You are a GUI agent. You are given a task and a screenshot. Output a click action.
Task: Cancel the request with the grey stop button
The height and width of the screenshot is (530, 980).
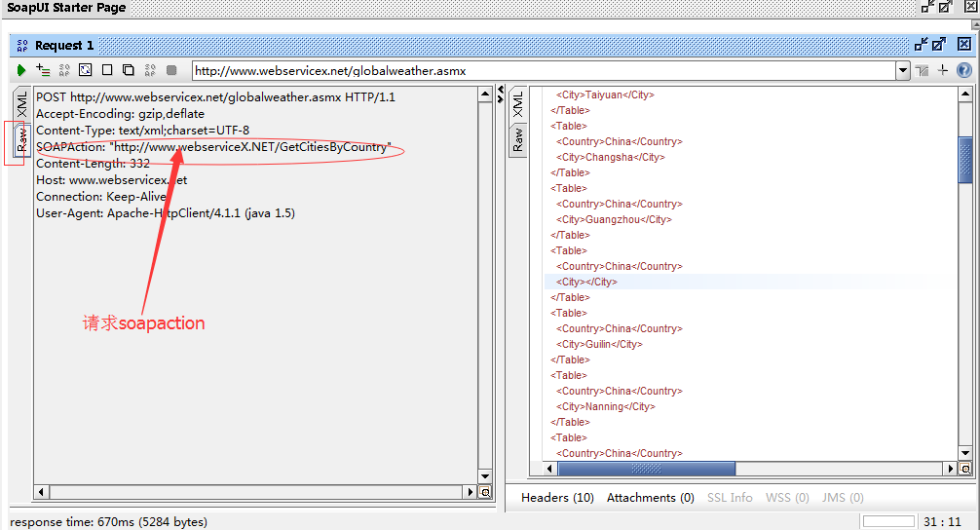click(x=171, y=70)
